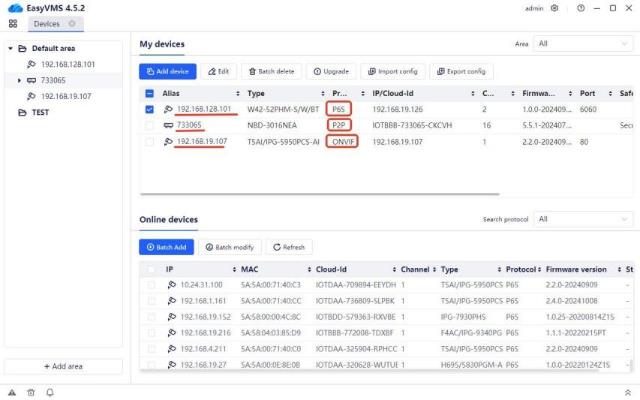Click the trash icon in the status bar
The height and width of the screenshot is (400, 640).
pos(31,391)
